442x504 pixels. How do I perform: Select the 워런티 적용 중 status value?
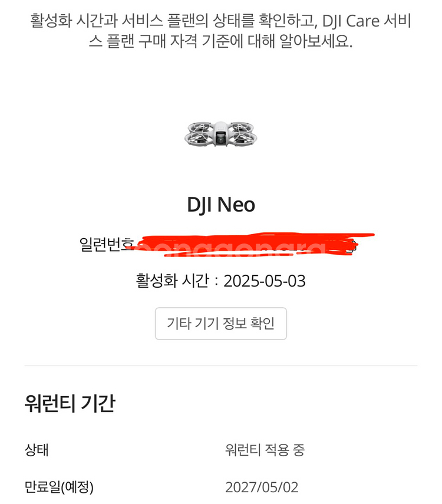pos(265,450)
